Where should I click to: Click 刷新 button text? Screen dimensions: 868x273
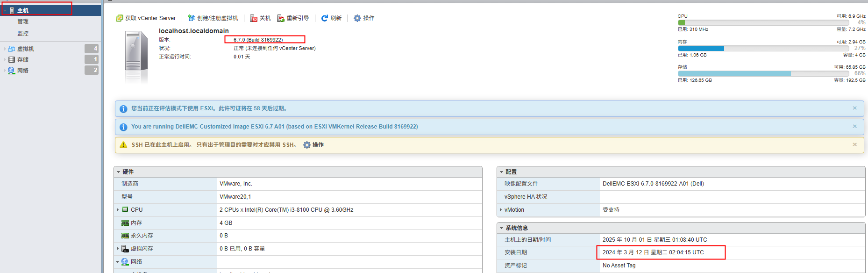336,18
